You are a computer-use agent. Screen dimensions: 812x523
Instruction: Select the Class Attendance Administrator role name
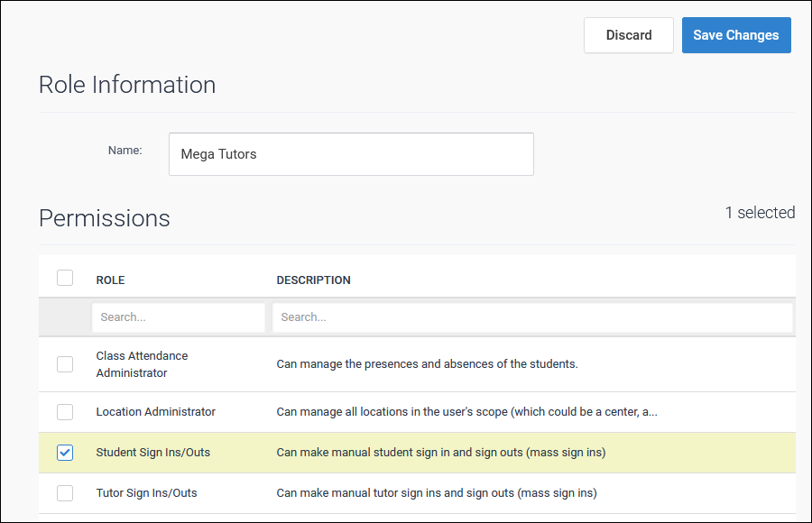(x=142, y=364)
